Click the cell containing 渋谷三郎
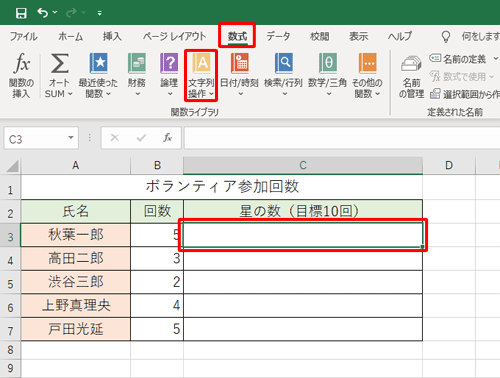 (x=76, y=282)
